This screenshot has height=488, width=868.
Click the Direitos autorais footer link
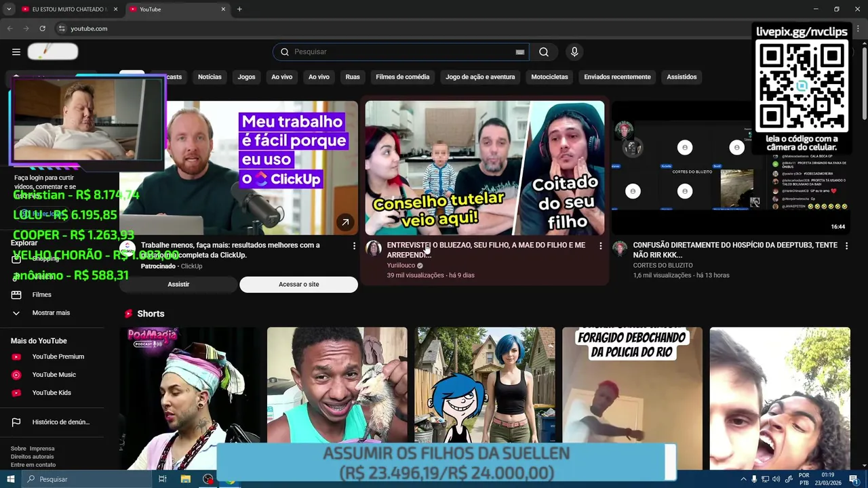click(33, 457)
